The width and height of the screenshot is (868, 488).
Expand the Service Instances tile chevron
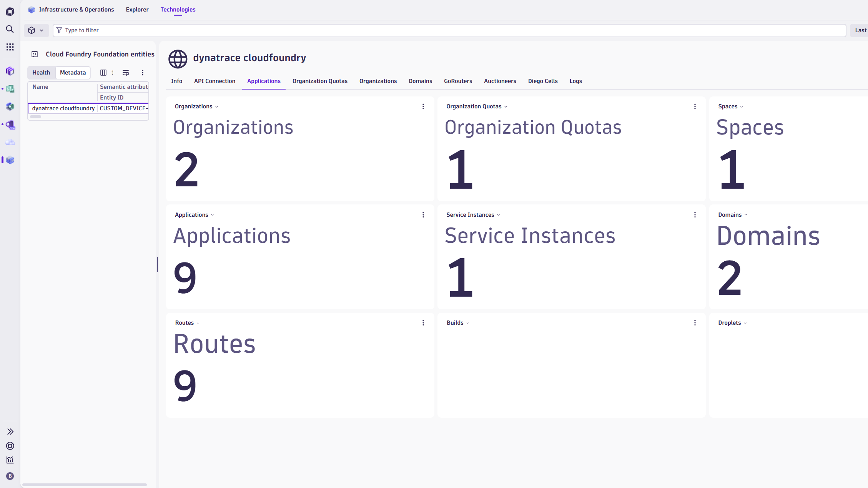click(x=499, y=215)
